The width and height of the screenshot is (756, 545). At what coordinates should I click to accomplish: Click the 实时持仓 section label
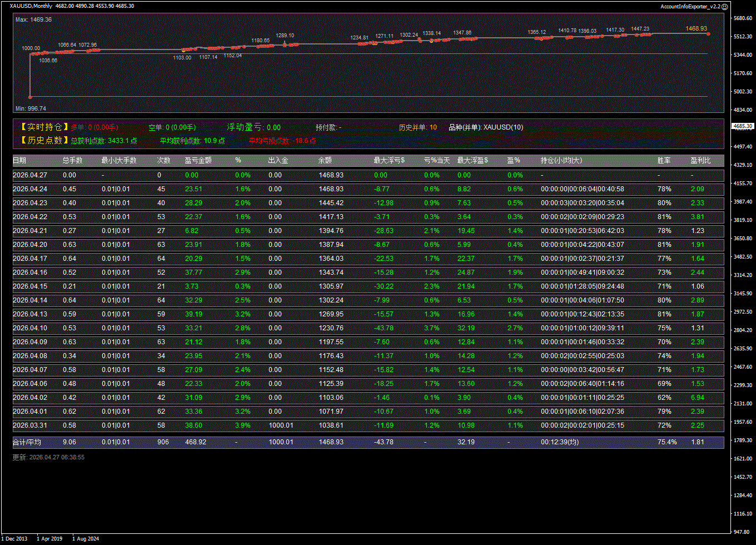click(44, 127)
